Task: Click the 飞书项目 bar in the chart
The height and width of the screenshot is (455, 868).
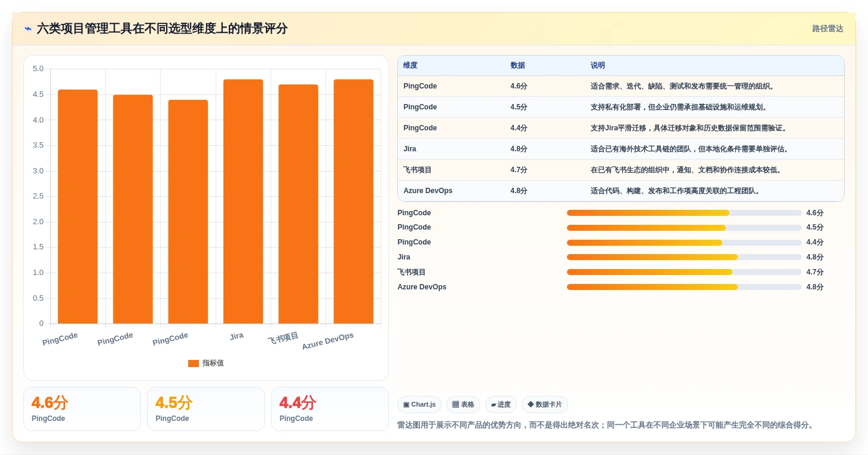Action: pyautogui.click(x=298, y=204)
